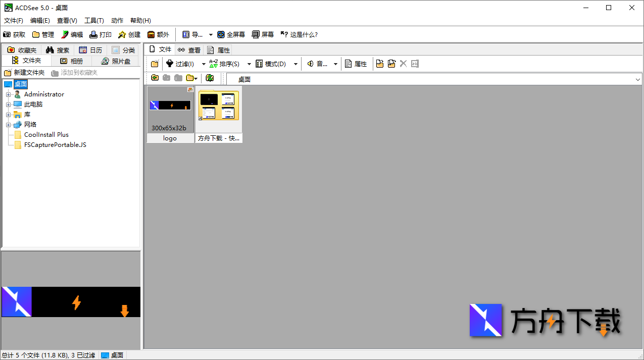Open the 工具(T) menu
Screen dimensions: 644x360
click(94, 21)
